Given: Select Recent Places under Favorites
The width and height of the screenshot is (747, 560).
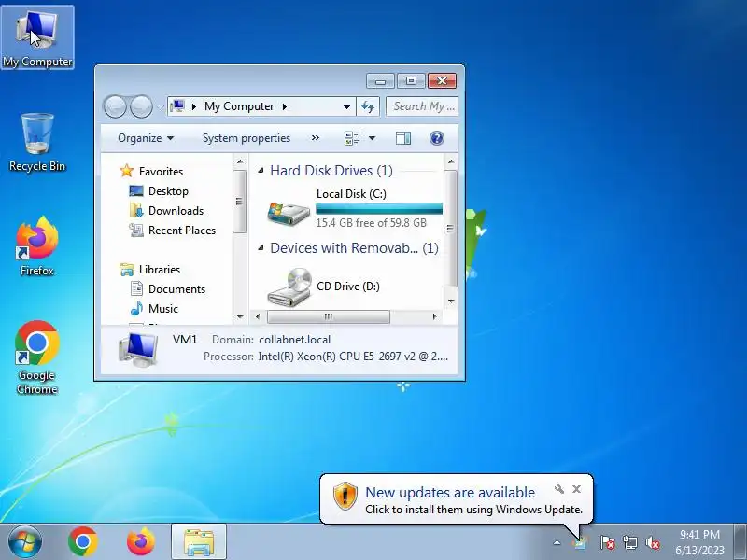Looking at the screenshot, I should point(173,230).
